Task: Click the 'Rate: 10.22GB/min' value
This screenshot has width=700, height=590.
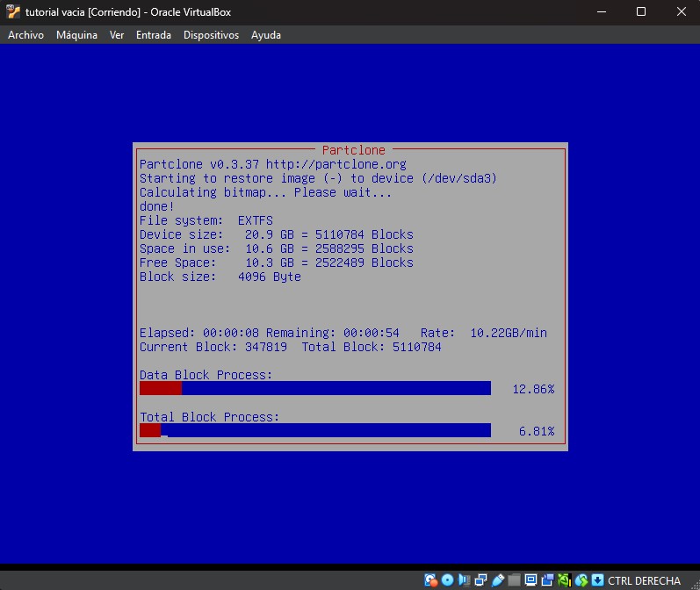Action: click(483, 333)
